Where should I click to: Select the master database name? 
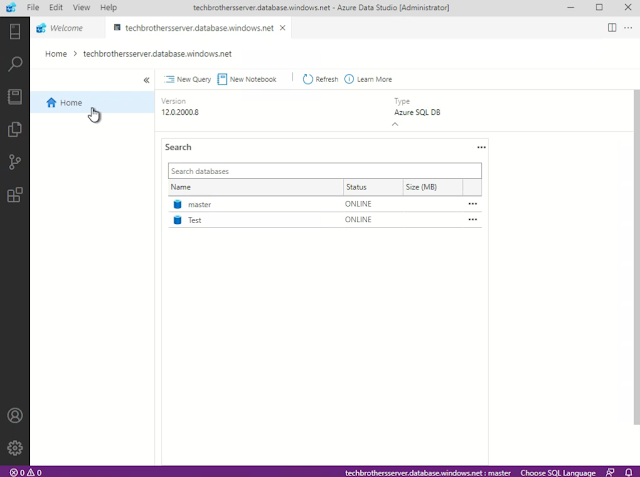point(199,204)
